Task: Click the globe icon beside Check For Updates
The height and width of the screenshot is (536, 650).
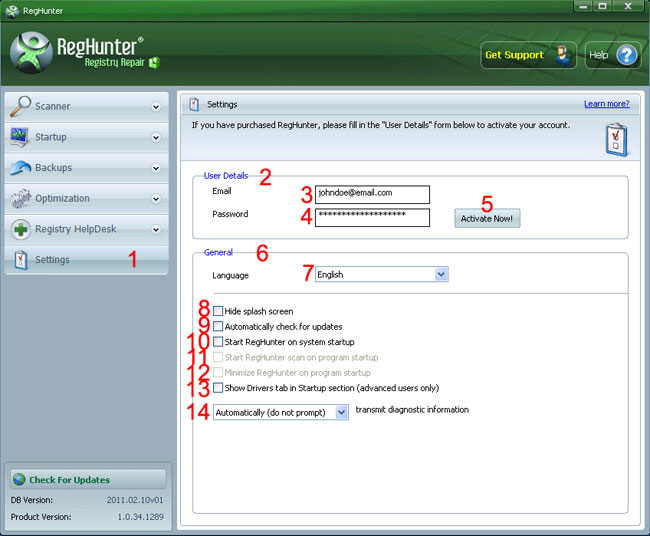Action: 18,480
